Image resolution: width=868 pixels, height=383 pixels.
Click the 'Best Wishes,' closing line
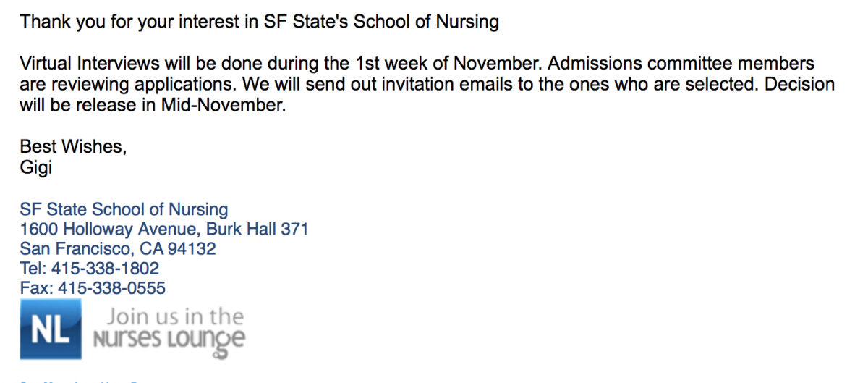(73, 147)
